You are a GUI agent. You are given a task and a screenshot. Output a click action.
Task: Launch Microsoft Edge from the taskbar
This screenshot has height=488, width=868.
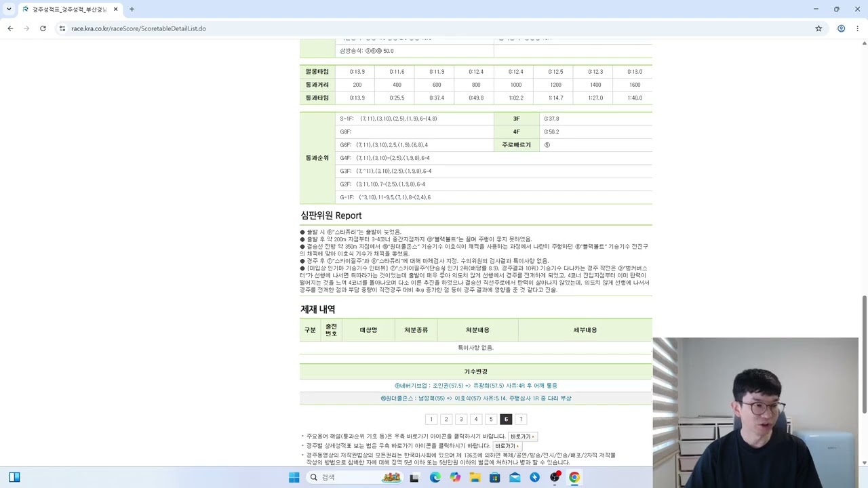(435, 477)
